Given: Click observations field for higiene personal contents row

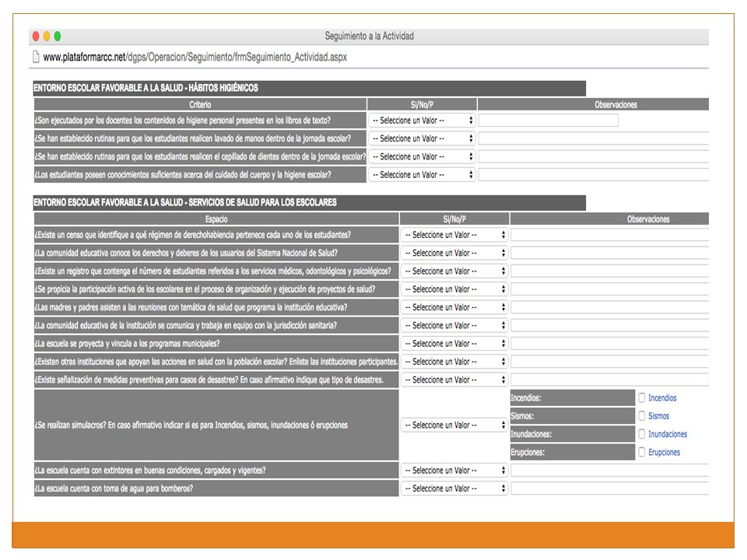Looking at the screenshot, I should pos(549,121).
